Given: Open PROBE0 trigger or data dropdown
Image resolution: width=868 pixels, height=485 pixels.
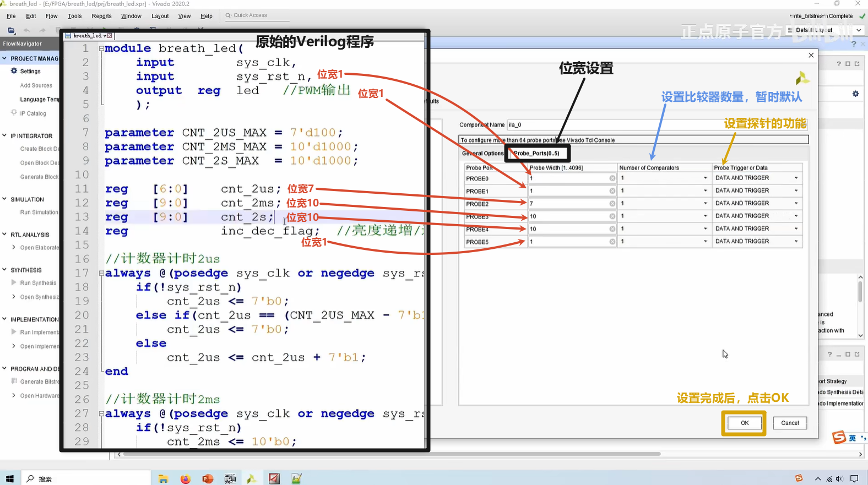Looking at the screenshot, I should pos(796,178).
